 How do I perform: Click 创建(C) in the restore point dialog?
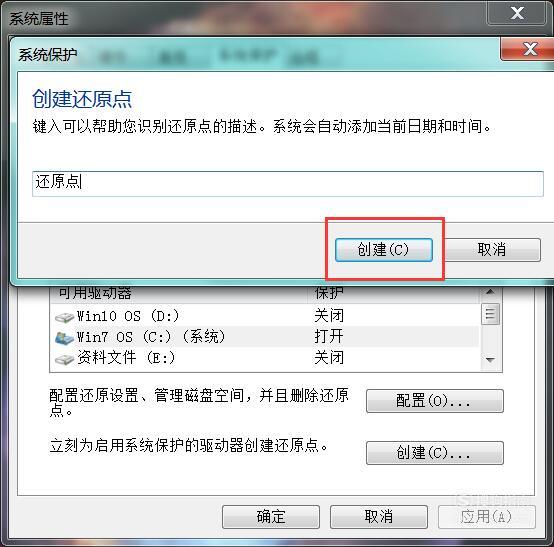(x=384, y=250)
